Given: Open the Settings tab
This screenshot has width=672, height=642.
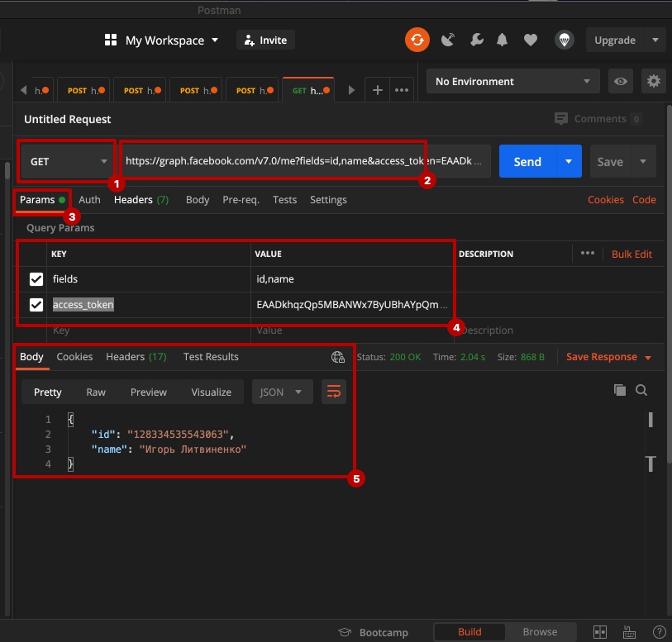Looking at the screenshot, I should point(328,200).
